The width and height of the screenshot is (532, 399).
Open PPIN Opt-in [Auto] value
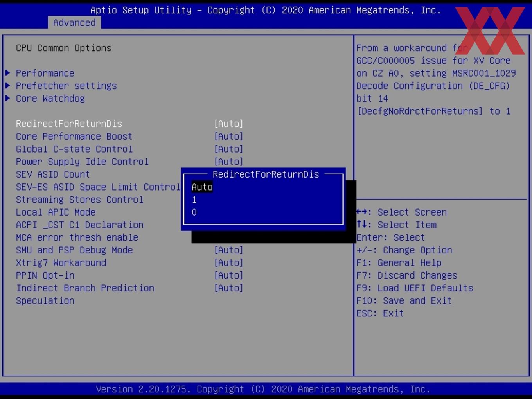228,275
